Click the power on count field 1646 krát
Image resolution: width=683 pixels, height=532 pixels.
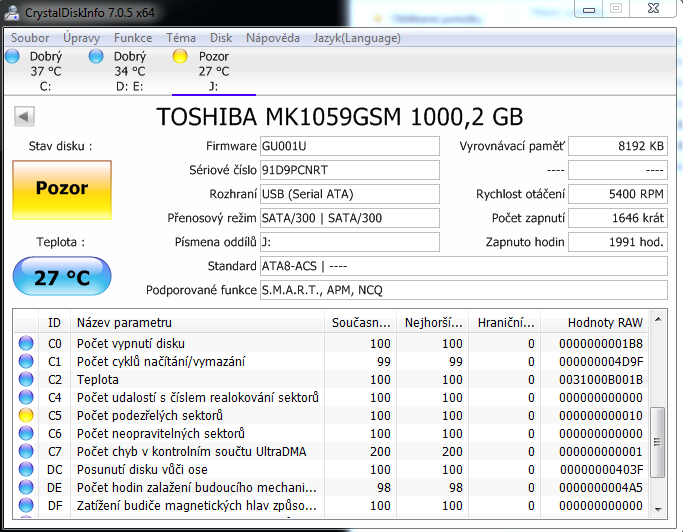tap(618, 218)
